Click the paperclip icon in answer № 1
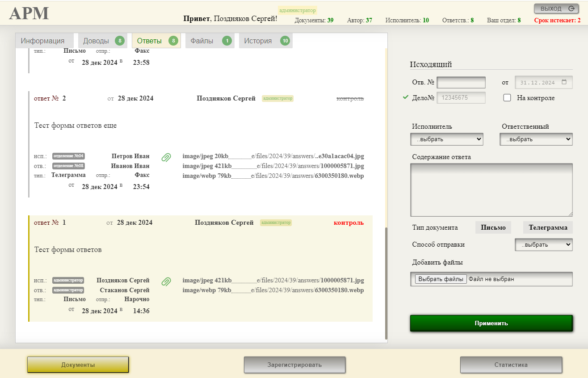588x378 pixels. pyautogui.click(x=166, y=281)
